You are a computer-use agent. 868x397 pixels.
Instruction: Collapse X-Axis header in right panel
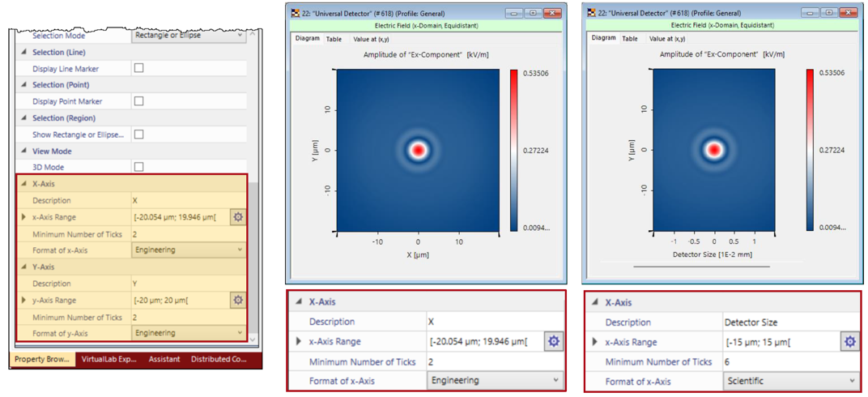[x=595, y=302]
